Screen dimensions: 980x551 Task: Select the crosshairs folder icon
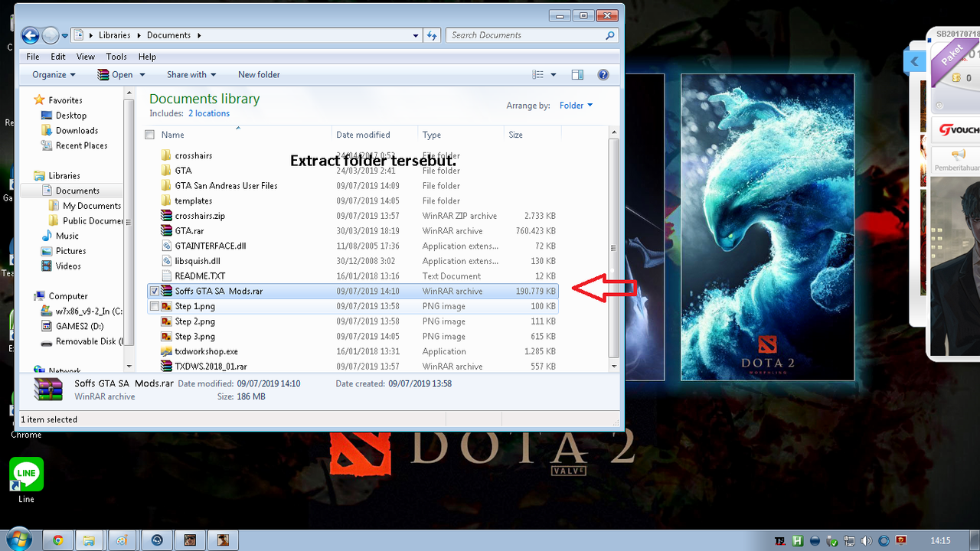click(166, 155)
